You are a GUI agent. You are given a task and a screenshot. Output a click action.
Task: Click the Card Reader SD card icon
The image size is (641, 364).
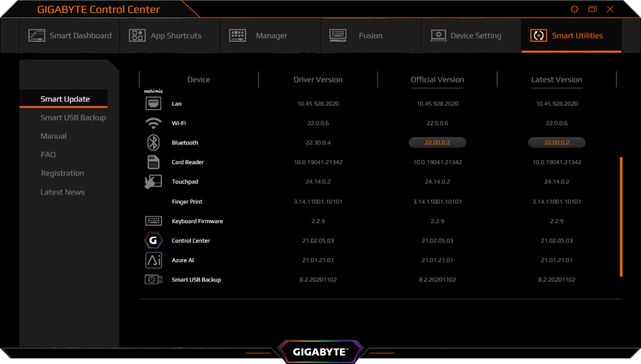[154, 162]
